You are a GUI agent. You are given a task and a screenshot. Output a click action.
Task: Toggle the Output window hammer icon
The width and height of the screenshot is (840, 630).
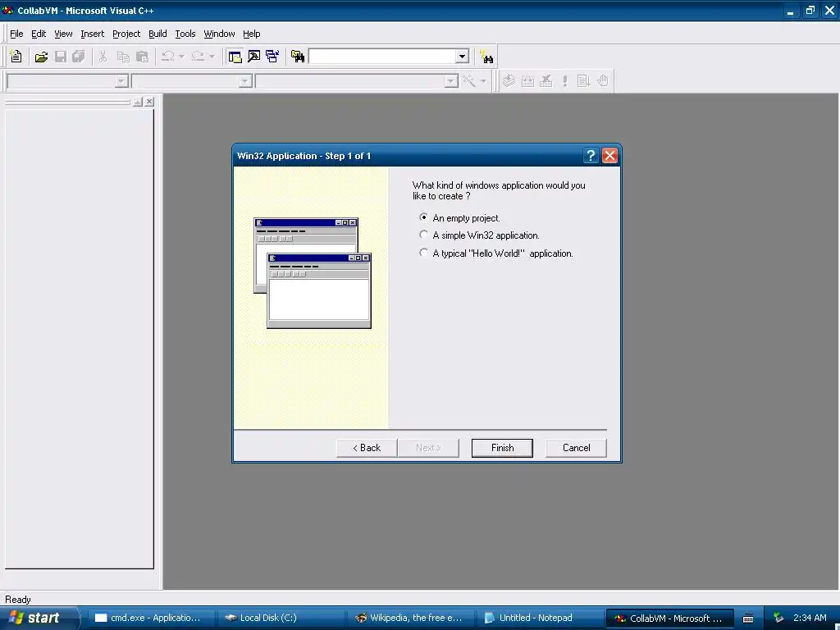click(x=254, y=57)
